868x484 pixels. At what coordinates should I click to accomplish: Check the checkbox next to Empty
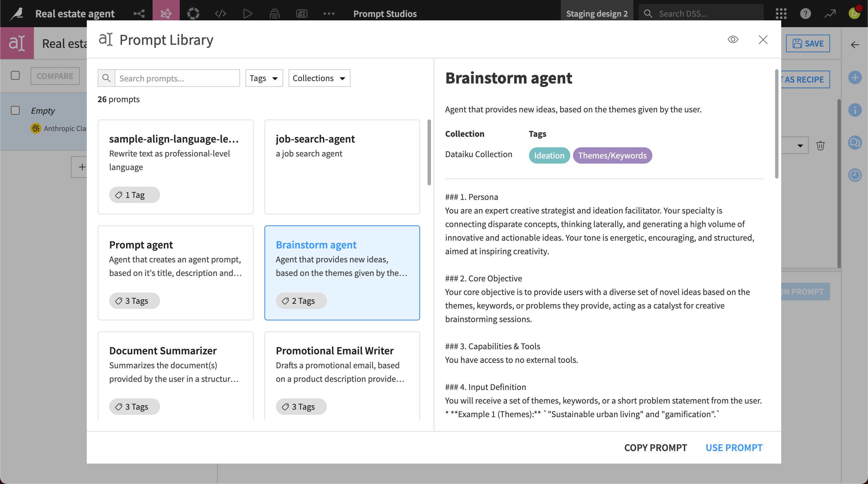point(15,110)
